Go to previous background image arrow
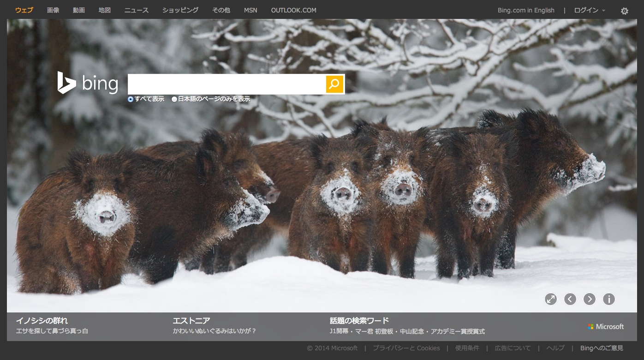 click(570, 299)
